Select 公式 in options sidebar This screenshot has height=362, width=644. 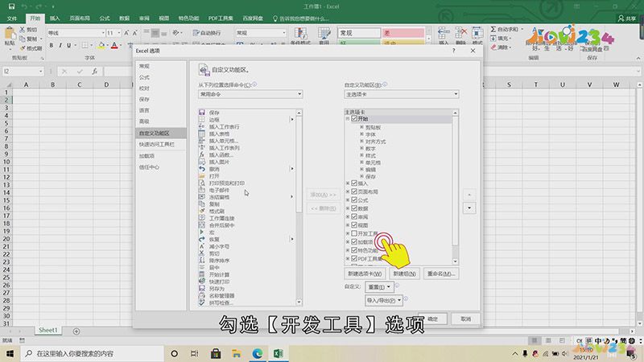(144, 77)
